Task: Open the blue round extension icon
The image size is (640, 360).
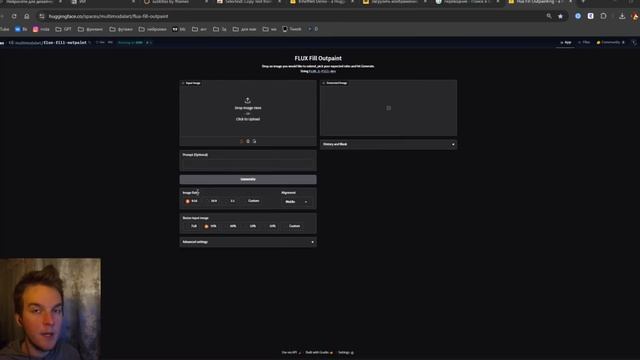Action: click(x=578, y=16)
